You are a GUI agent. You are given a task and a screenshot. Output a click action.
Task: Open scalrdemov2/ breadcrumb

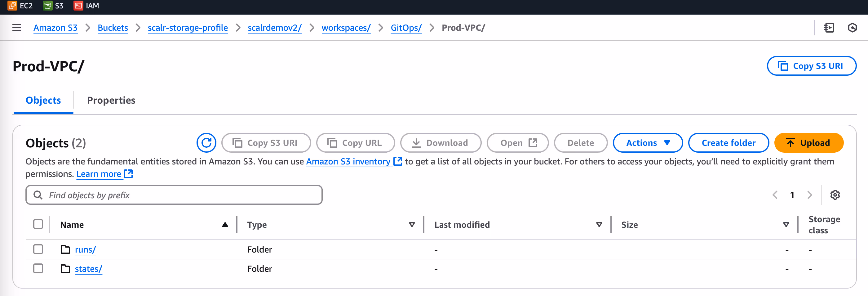[275, 28]
